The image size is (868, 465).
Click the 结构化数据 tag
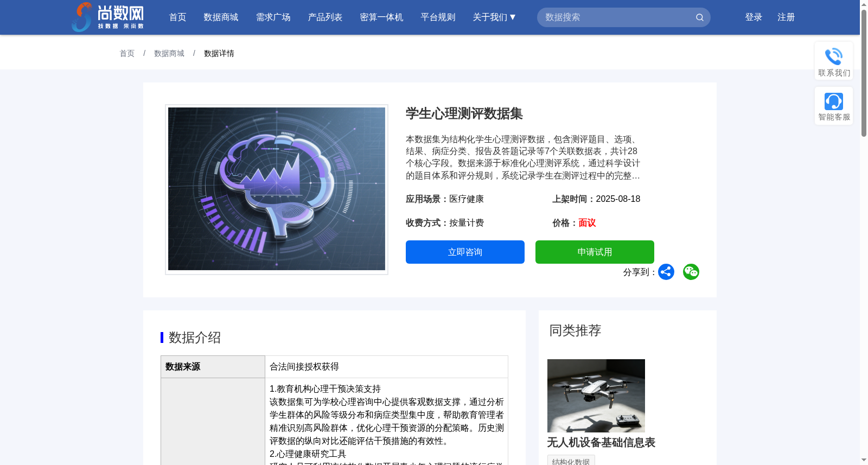pos(571,460)
